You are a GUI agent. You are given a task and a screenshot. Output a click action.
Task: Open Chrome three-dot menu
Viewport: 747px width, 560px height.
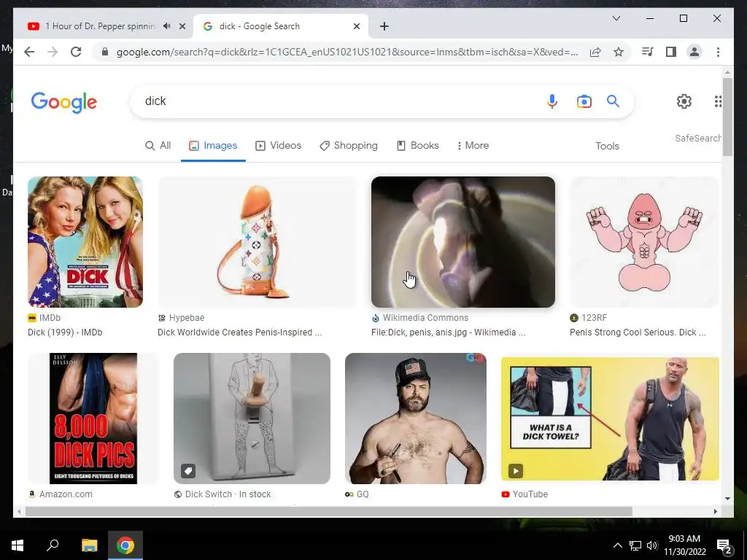[718, 52]
